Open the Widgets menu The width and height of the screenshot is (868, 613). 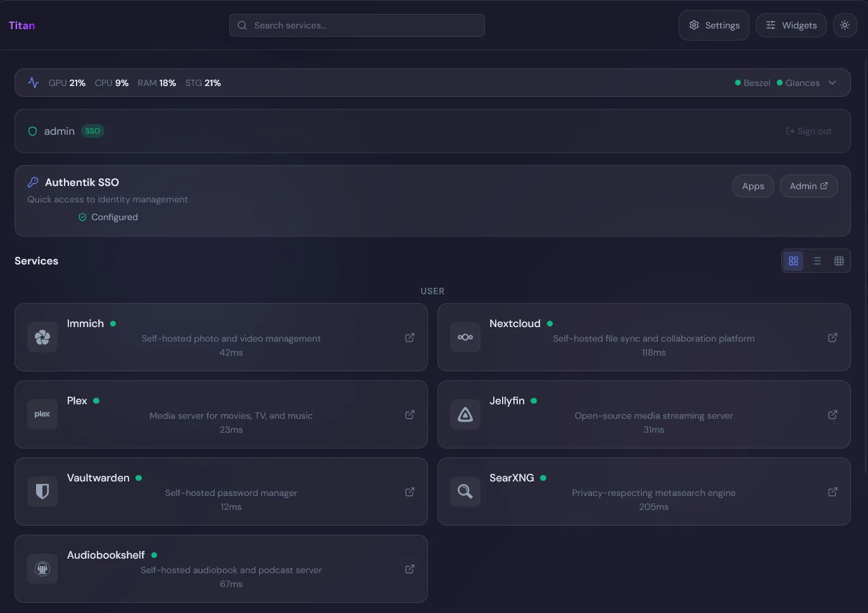click(791, 25)
